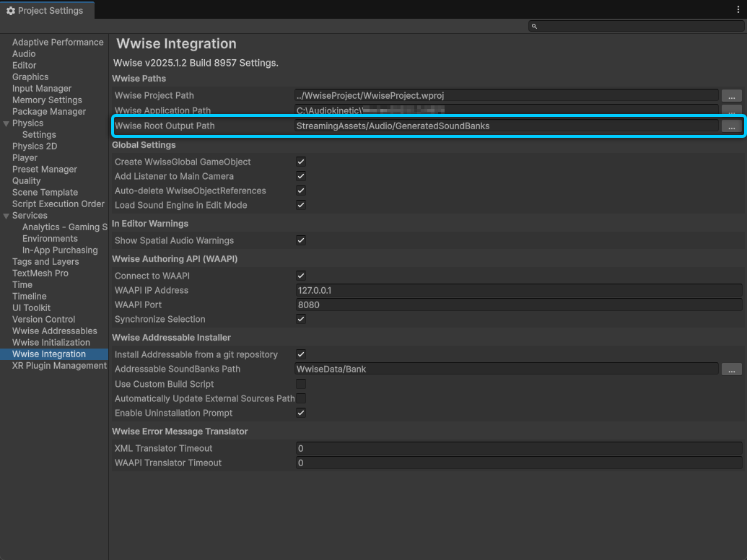Click the WAAPI Port field
Image resolution: width=747 pixels, height=560 pixels.
tap(518, 305)
